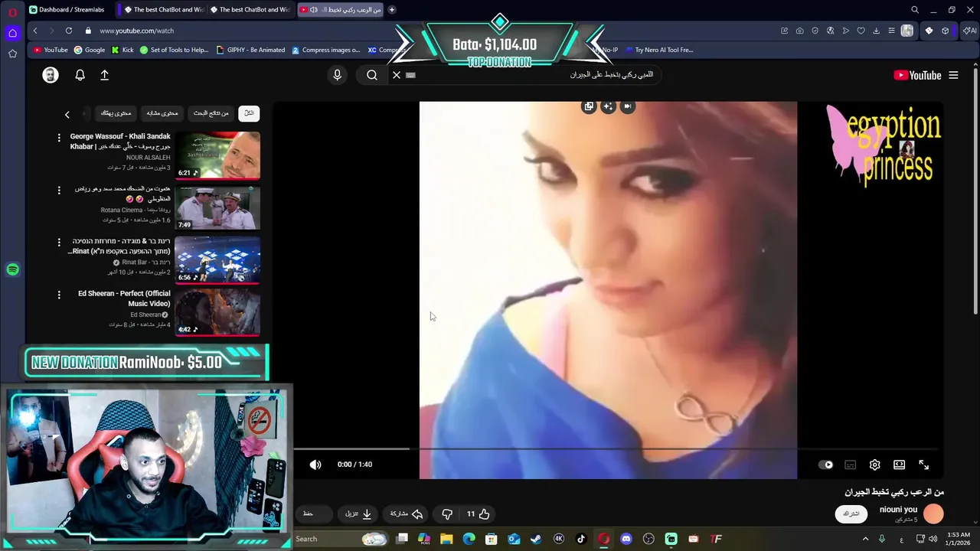Focus the YouTube search box
The height and width of the screenshot is (551, 980).
tap(528, 75)
